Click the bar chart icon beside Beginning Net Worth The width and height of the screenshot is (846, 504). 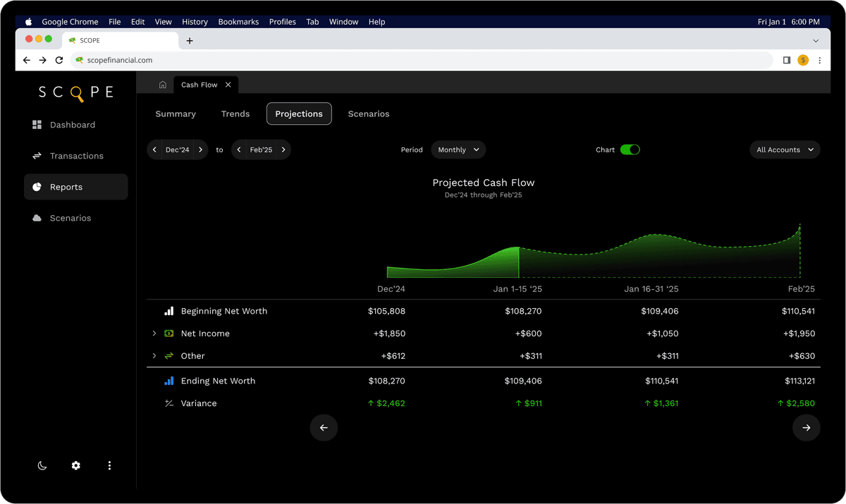(x=170, y=310)
